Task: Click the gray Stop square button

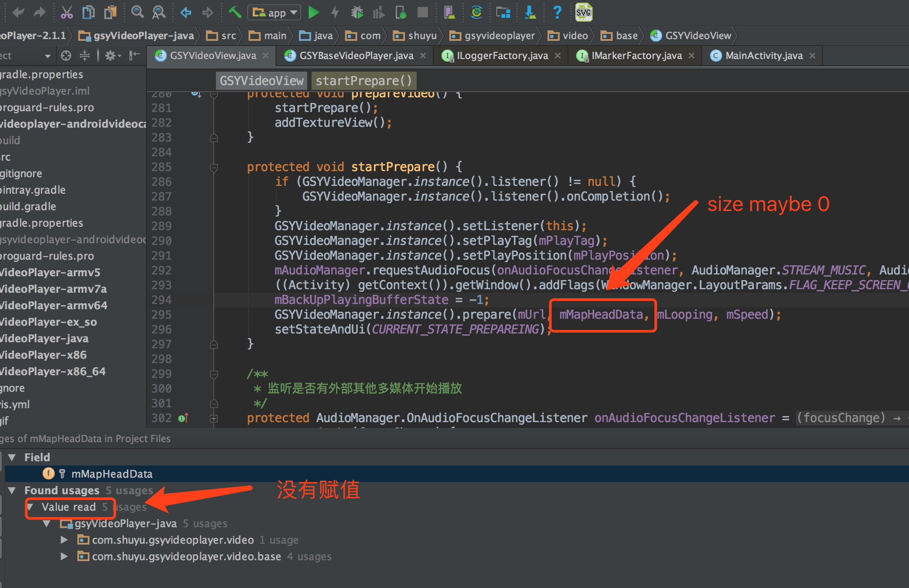Action: tap(422, 12)
